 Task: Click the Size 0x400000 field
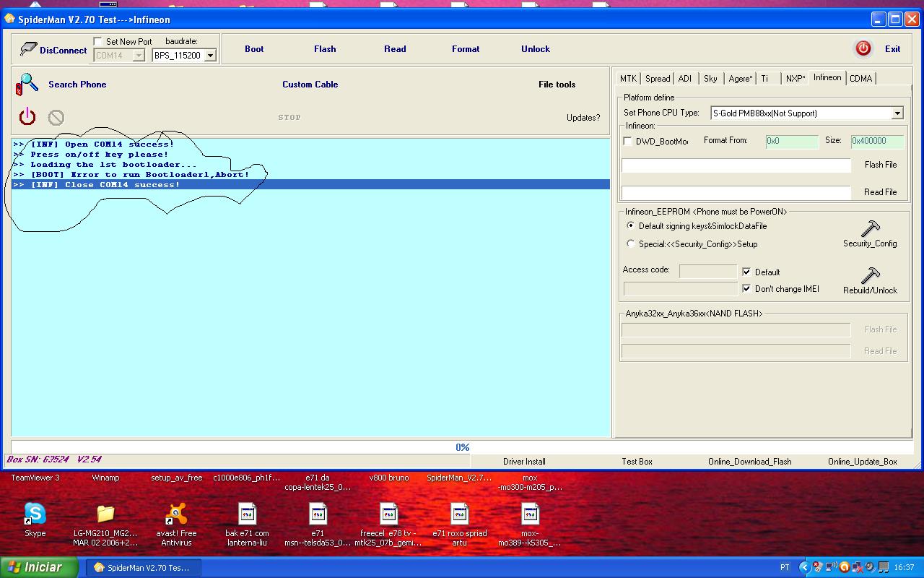coord(878,141)
